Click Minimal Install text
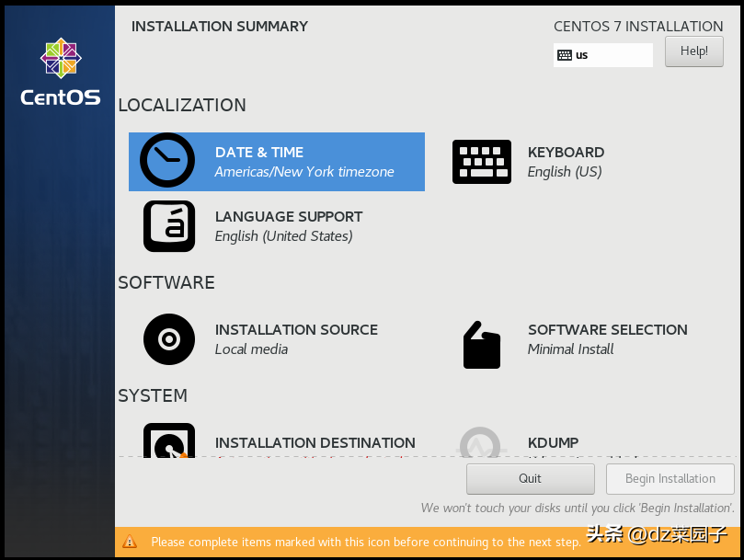Viewport: 744px width, 560px height. (571, 349)
